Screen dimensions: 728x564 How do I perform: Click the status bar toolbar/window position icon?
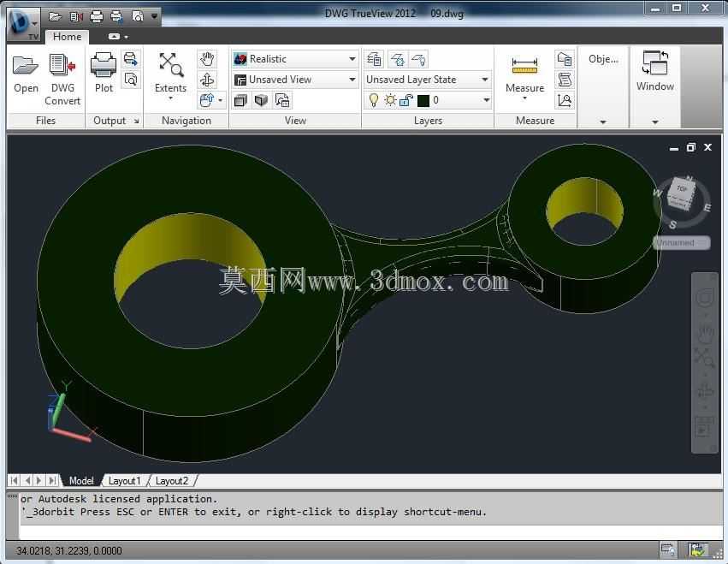667,550
